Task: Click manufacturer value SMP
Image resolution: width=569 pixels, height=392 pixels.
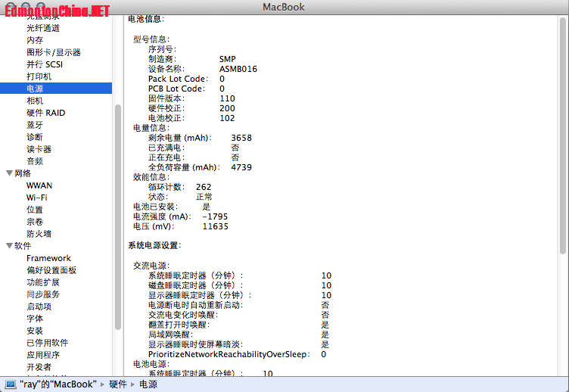Action: coord(228,59)
